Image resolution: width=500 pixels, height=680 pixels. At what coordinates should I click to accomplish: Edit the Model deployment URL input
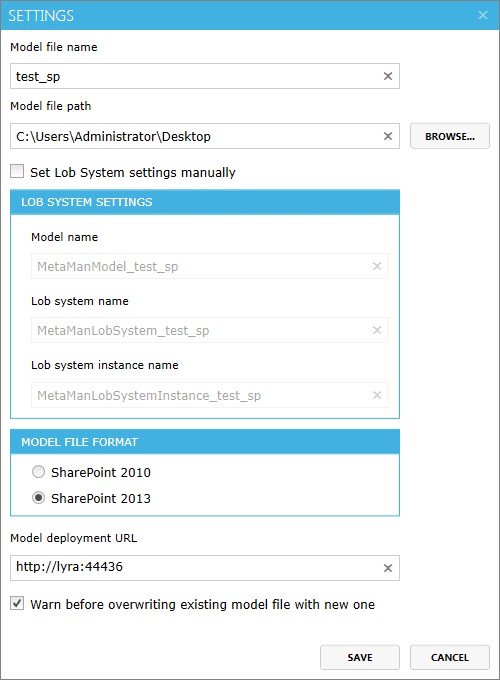pyautogui.click(x=205, y=568)
